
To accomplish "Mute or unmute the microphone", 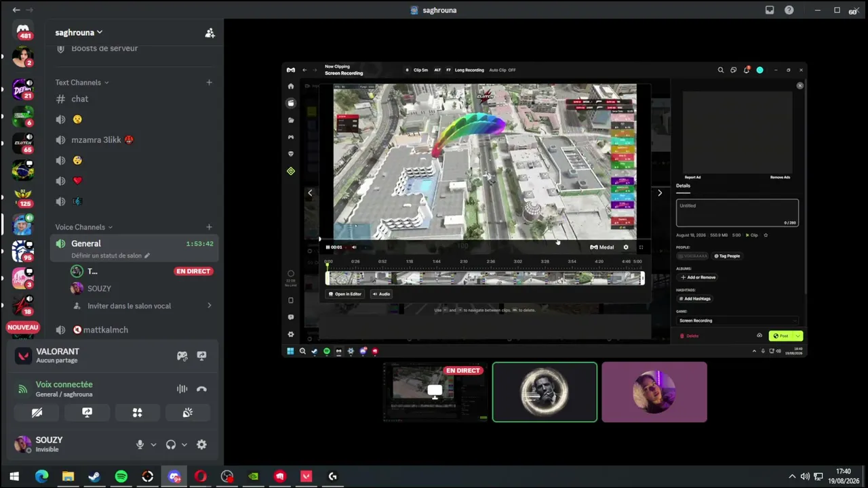I will (x=140, y=445).
